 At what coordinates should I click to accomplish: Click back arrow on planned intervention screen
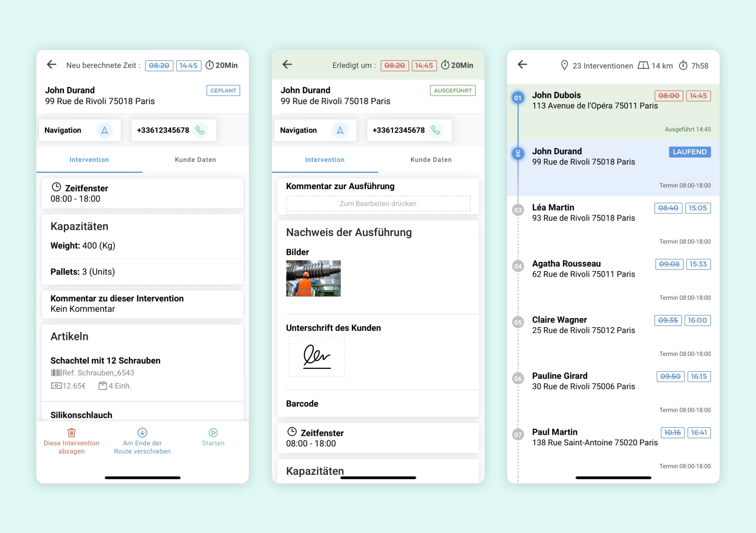(51, 65)
